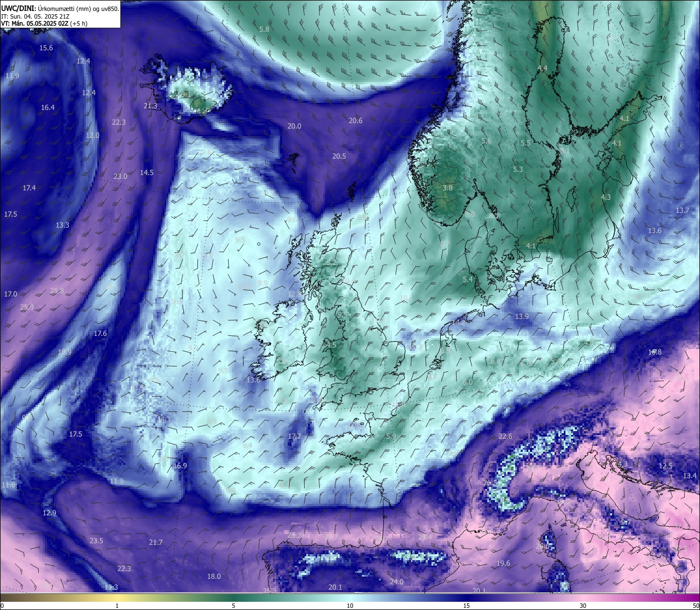Click the 25.8 value on the map
Viewport: 700px width, 610px height.
57,291
